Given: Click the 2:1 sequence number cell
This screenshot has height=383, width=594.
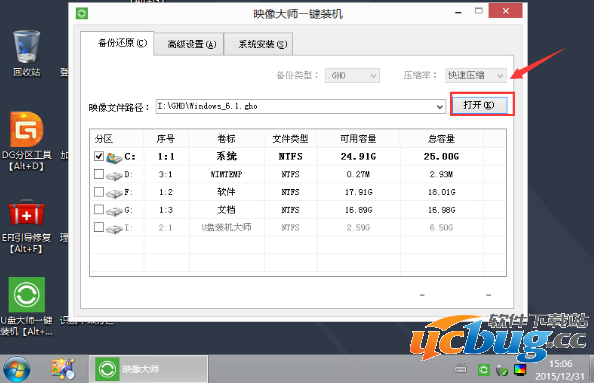Looking at the screenshot, I should tap(166, 228).
